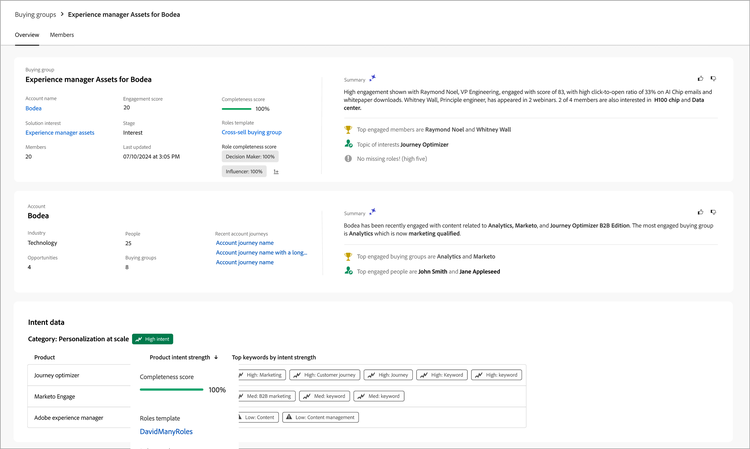Click the trophy icon for top engaged members

(x=348, y=129)
